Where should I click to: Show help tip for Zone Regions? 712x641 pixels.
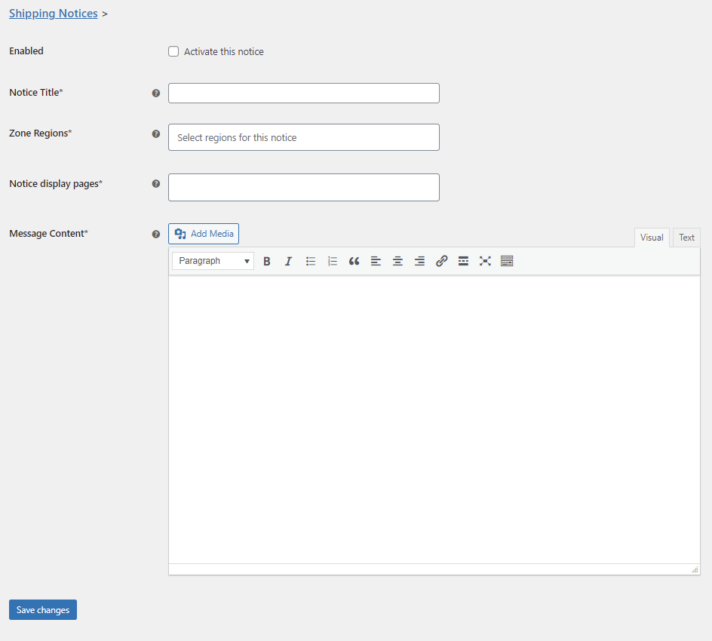click(156, 134)
